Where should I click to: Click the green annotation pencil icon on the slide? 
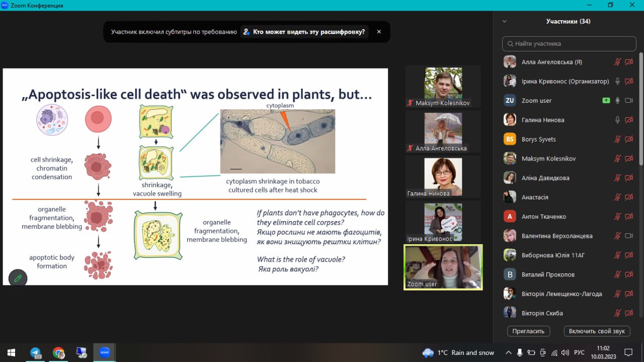click(18, 278)
